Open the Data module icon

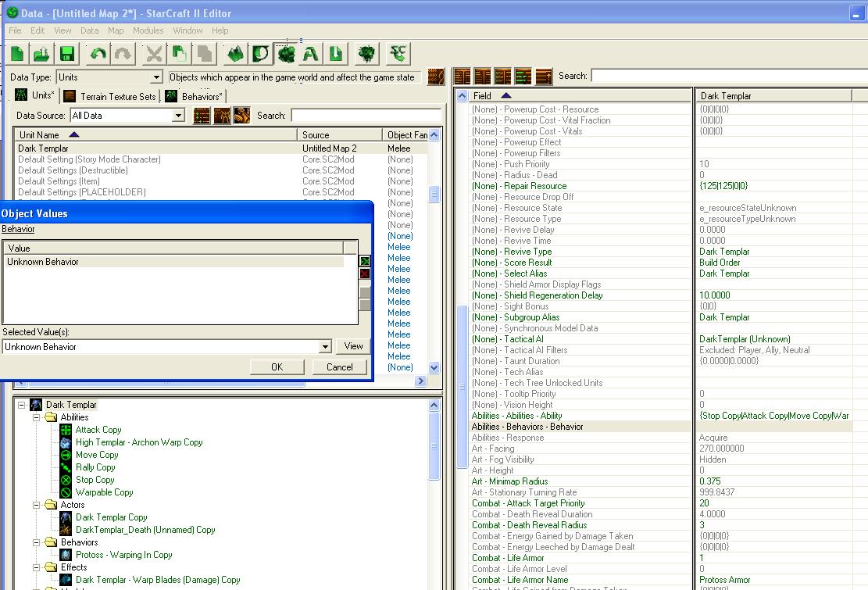[x=286, y=54]
